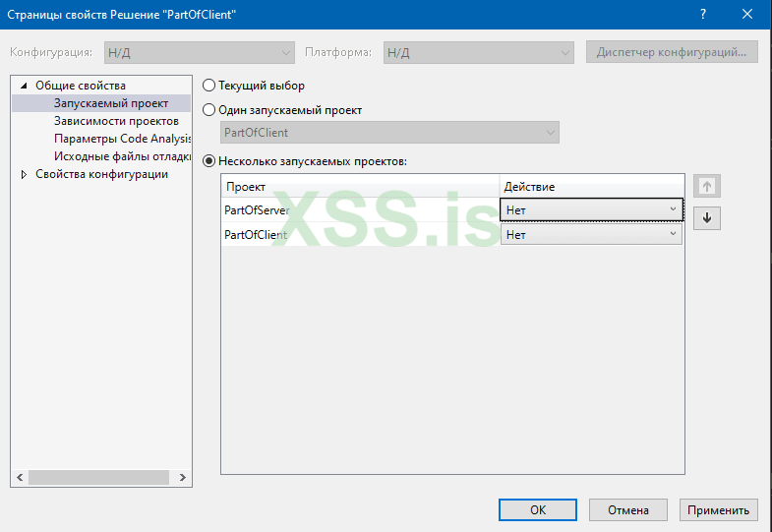Open the Платформа dropdown
The height and width of the screenshot is (532, 772).
click(x=479, y=53)
